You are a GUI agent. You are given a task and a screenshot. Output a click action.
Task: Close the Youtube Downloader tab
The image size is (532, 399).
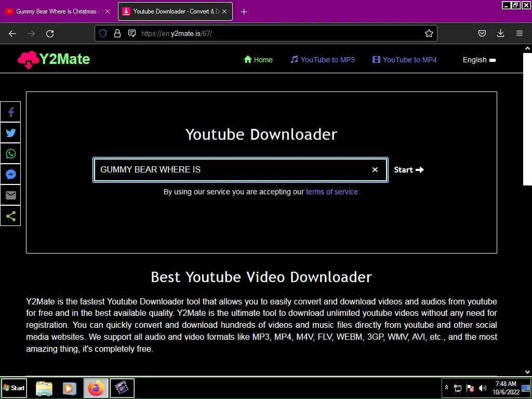pos(224,11)
